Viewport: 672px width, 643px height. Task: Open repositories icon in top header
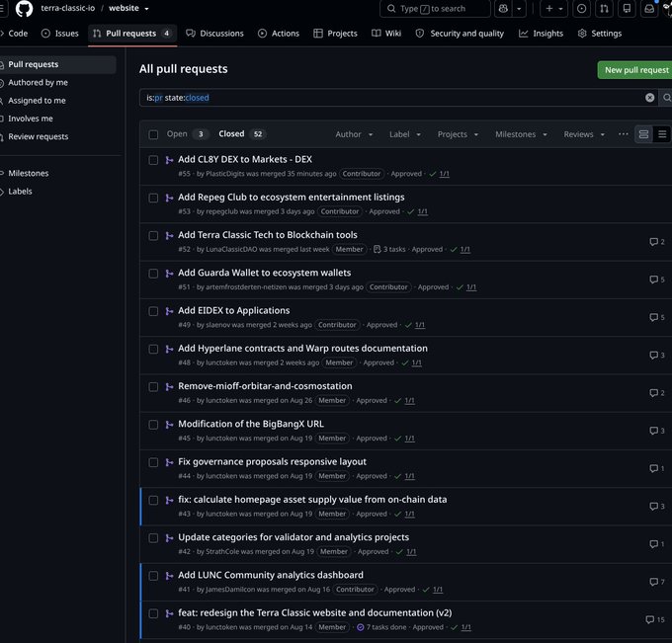click(627, 9)
